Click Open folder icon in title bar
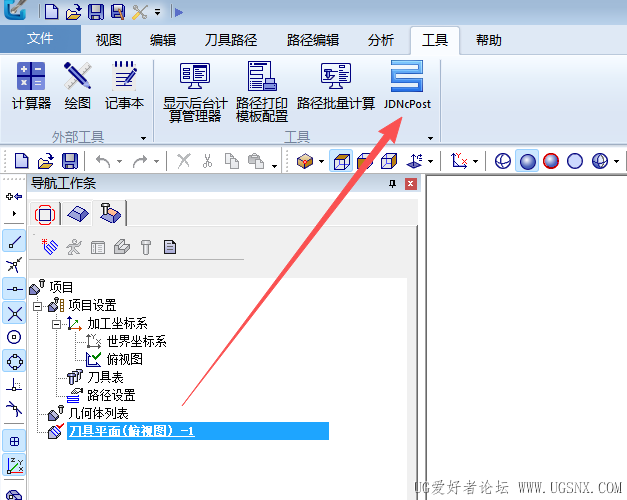 pos(74,12)
